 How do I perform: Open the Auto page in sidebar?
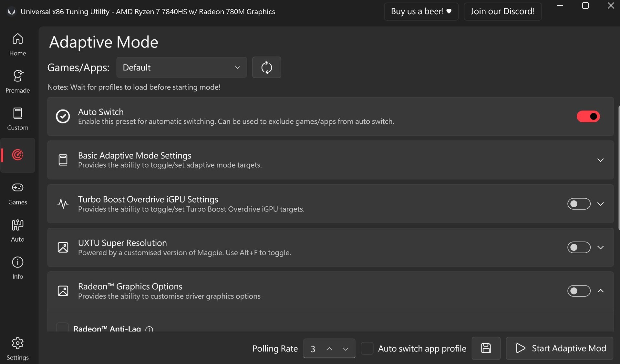(17, 230)
